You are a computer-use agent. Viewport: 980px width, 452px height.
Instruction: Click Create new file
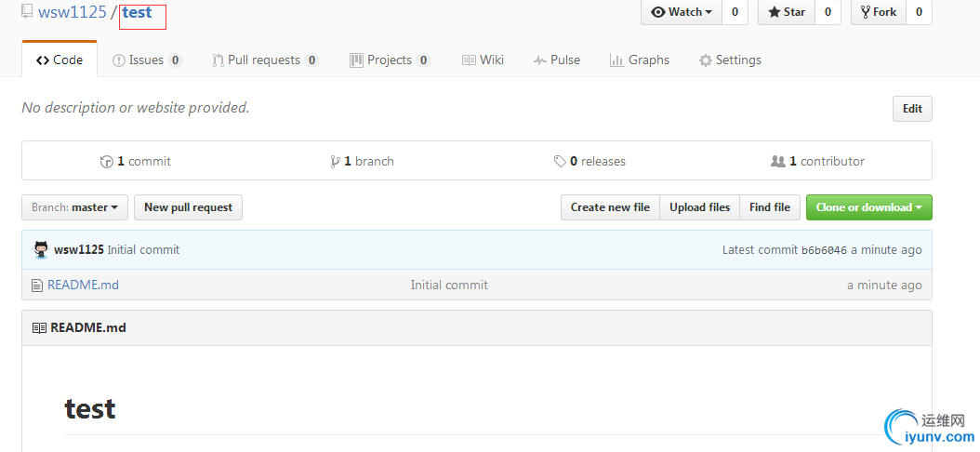tap(610, 207)
